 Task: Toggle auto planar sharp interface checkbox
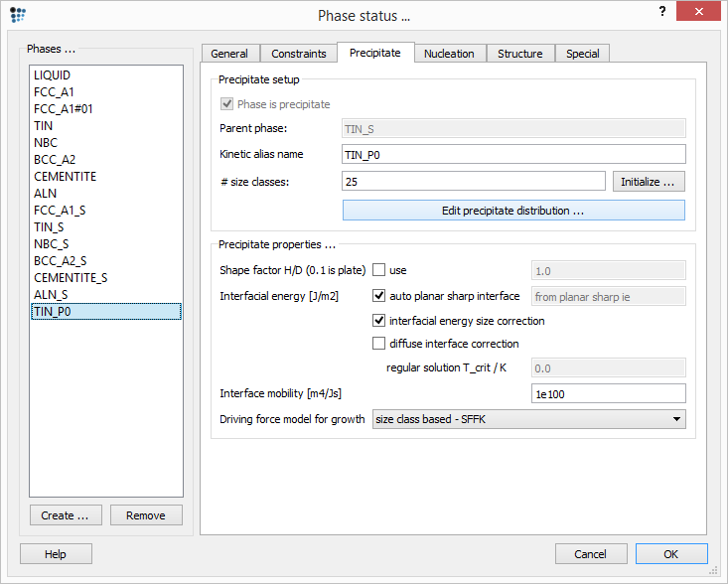[x=378, y=296]
